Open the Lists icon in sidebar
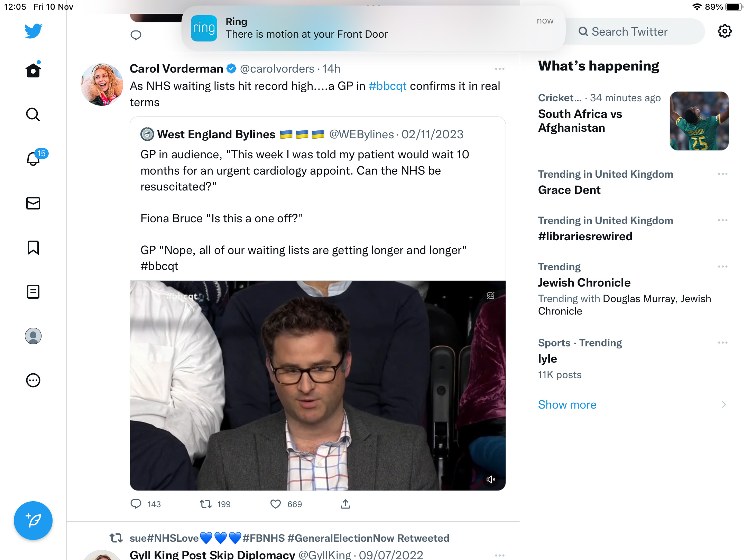 point(33,292)
